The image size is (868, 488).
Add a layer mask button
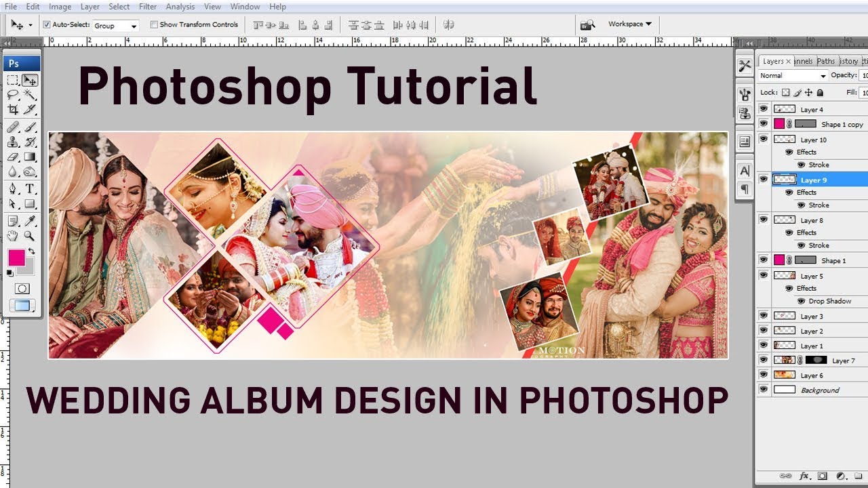[x=823, y=476]
